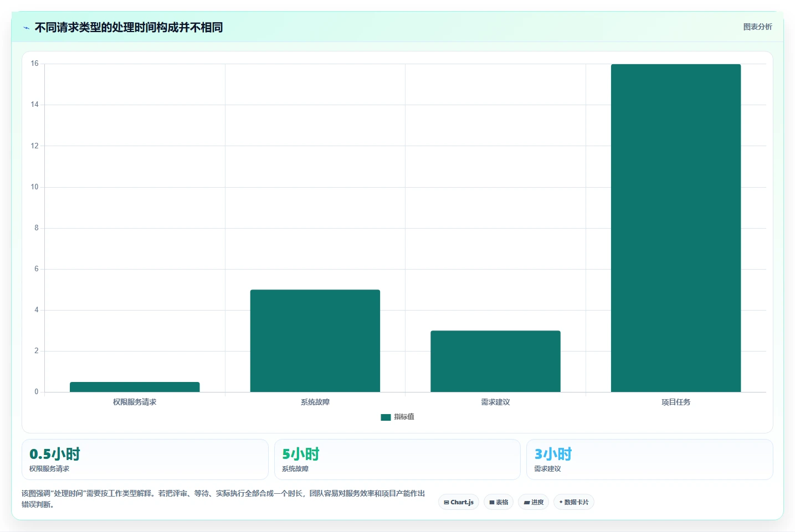Click the lightning icon beside the chart title

[x=26, y=28]
